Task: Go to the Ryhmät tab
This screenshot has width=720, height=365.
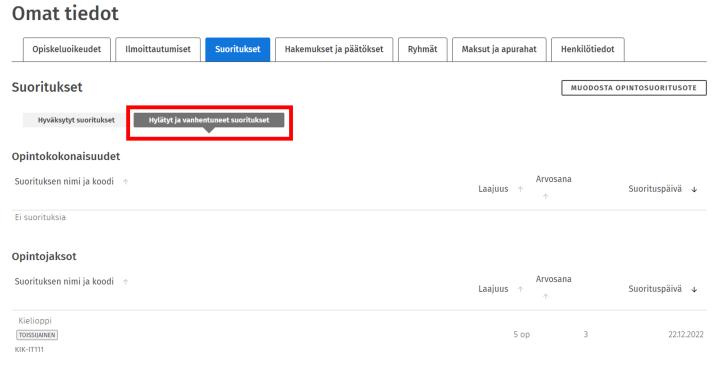Action: click(422, 49)
